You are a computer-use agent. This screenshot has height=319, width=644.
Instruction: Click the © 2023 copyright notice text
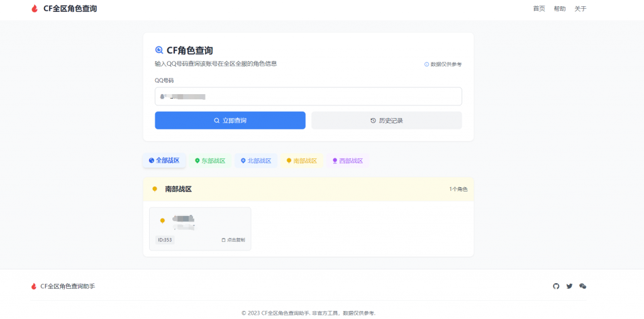coord(308,313)
